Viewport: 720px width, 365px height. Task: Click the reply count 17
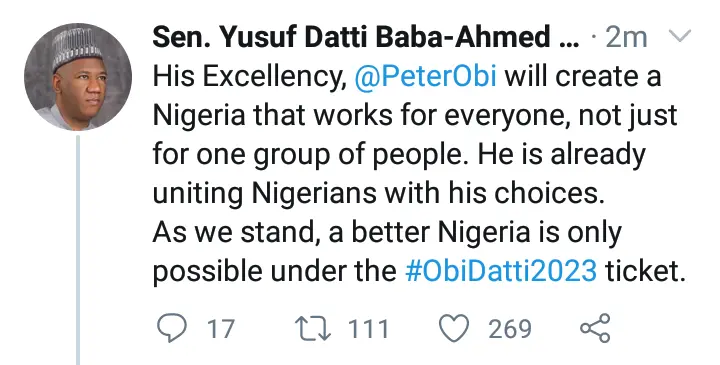tap(221, 329)
